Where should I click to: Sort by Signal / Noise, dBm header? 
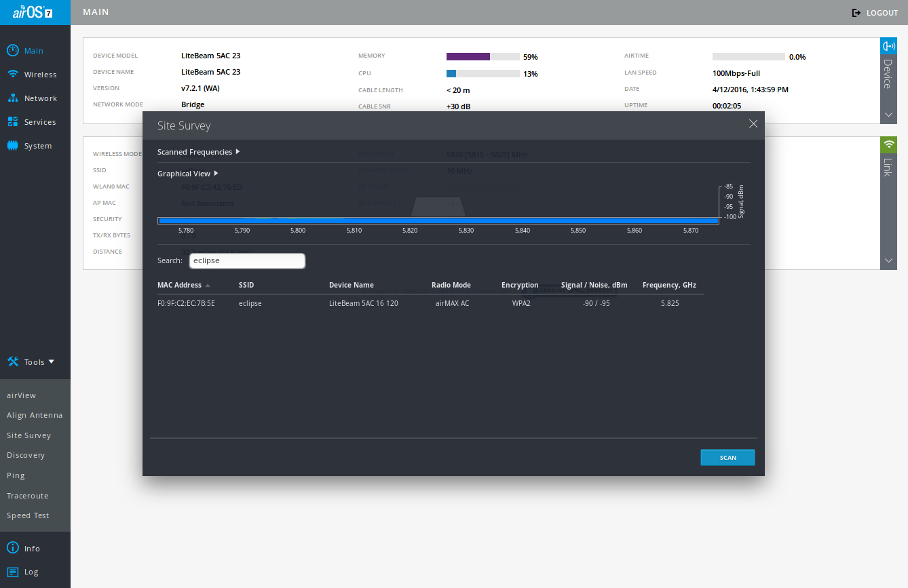click(594, 285)
